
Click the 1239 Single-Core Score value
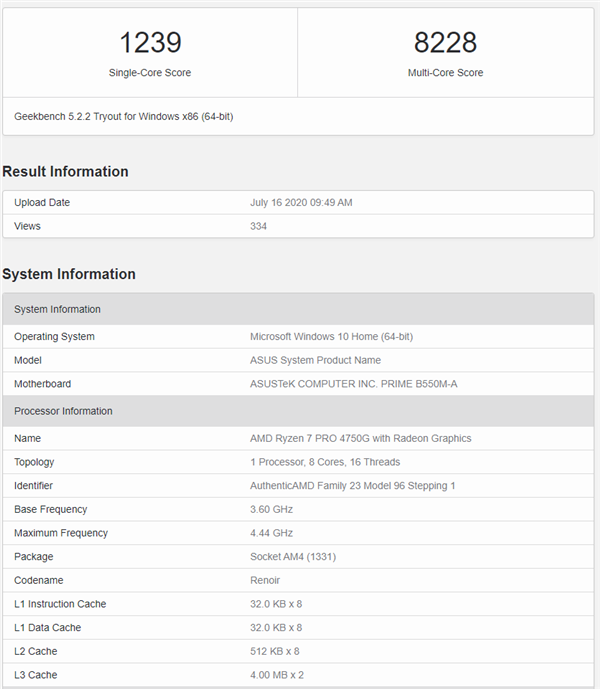[149, 42]
